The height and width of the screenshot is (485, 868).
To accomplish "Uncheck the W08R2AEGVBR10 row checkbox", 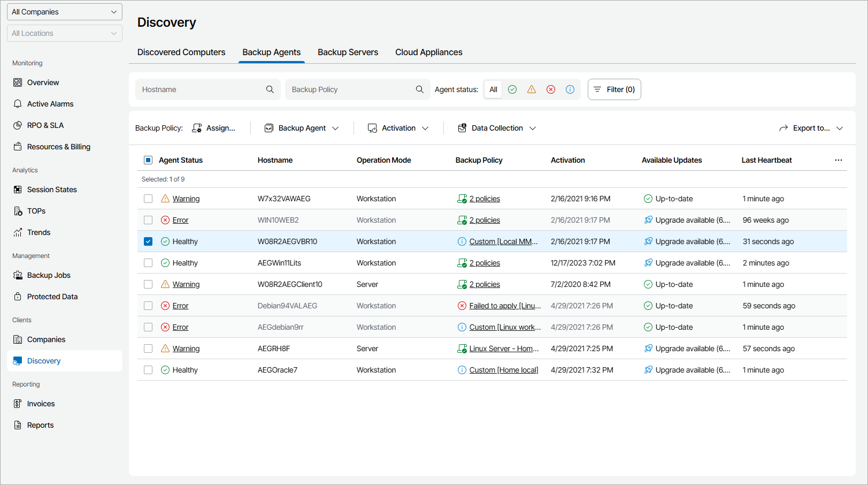I will pyautogui.click(x=148, y=241).
